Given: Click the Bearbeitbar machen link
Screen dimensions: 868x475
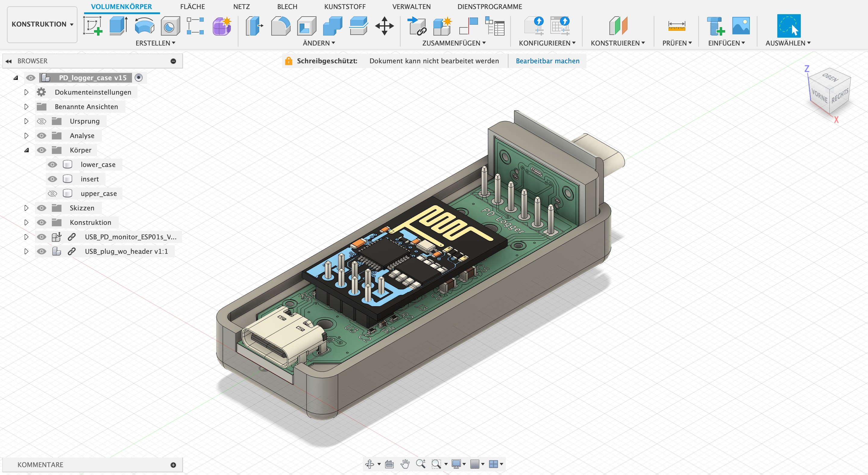Looking at the screenshot, I should click(547, 61).
